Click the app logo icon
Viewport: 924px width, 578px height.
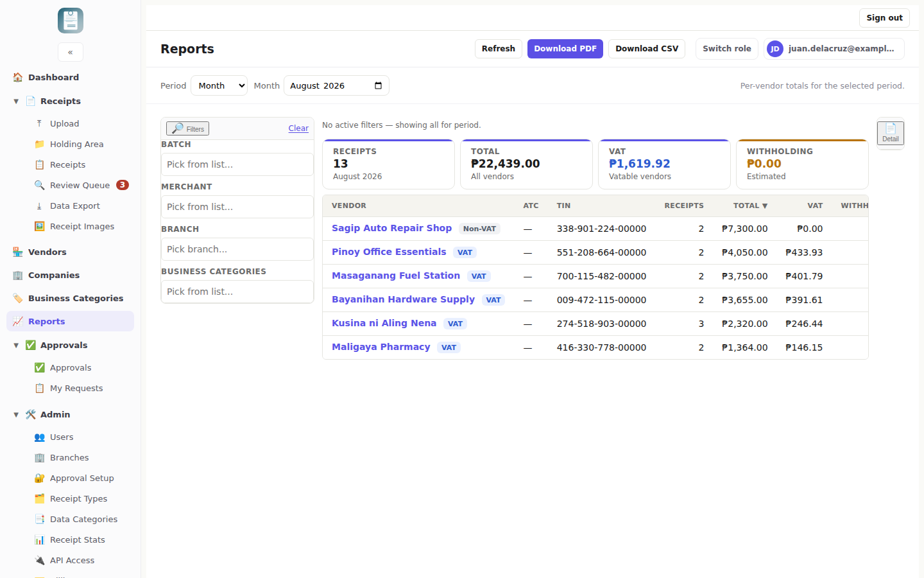click(71, 21)
